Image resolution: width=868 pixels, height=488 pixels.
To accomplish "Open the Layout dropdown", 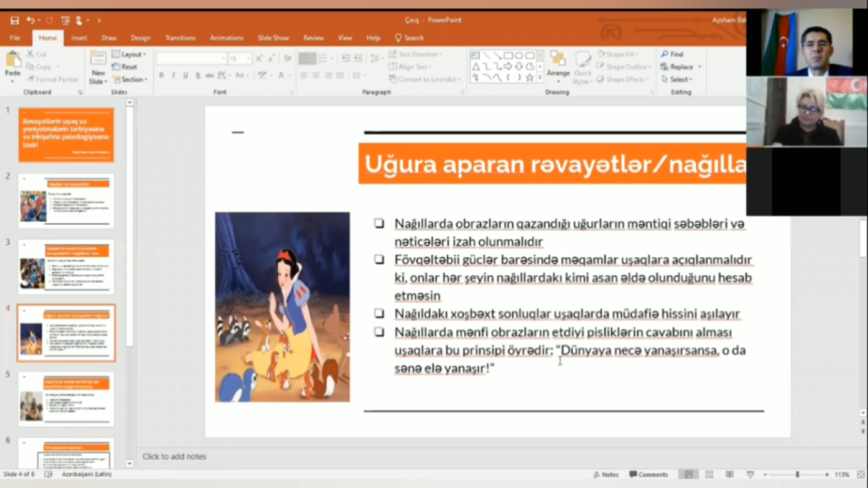I will pos(129,55).
